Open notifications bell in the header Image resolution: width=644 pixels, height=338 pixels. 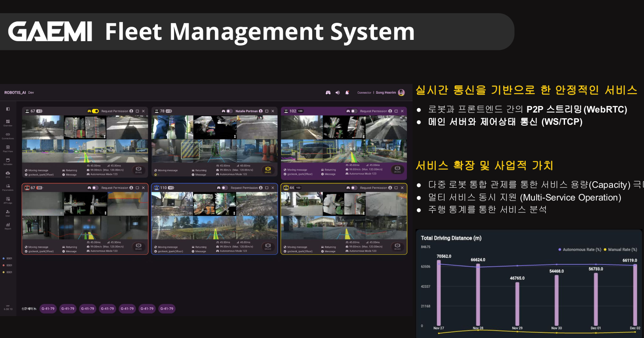click(x=347, y=92)
